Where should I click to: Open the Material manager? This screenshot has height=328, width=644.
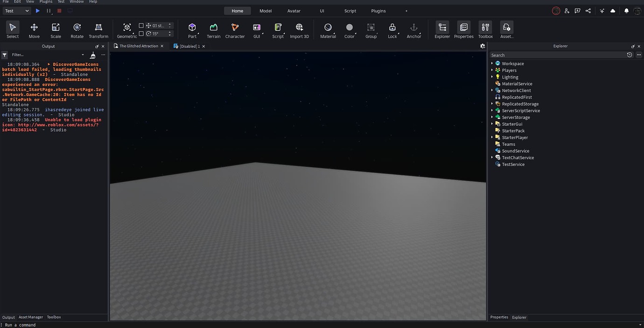click(x=328, y=29)
